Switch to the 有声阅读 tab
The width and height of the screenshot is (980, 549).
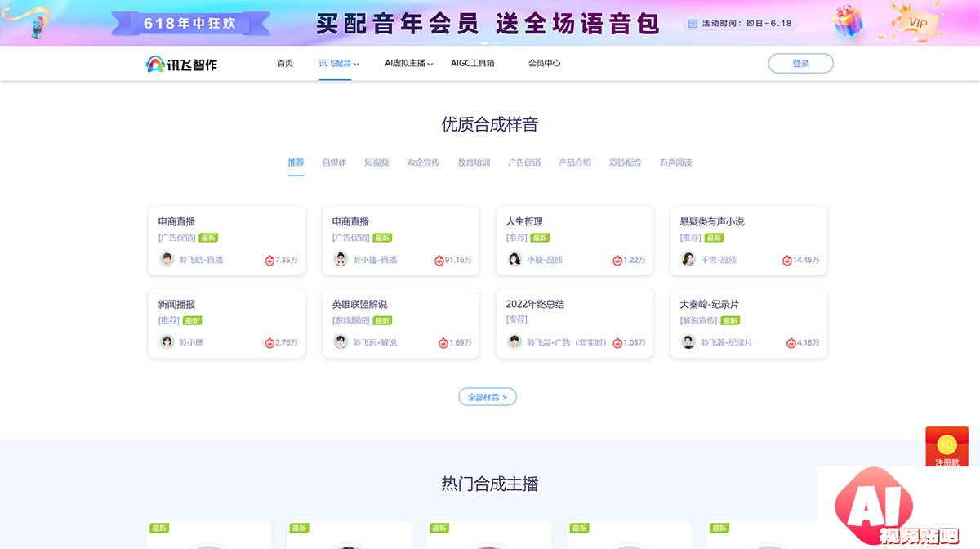(676, 163)
